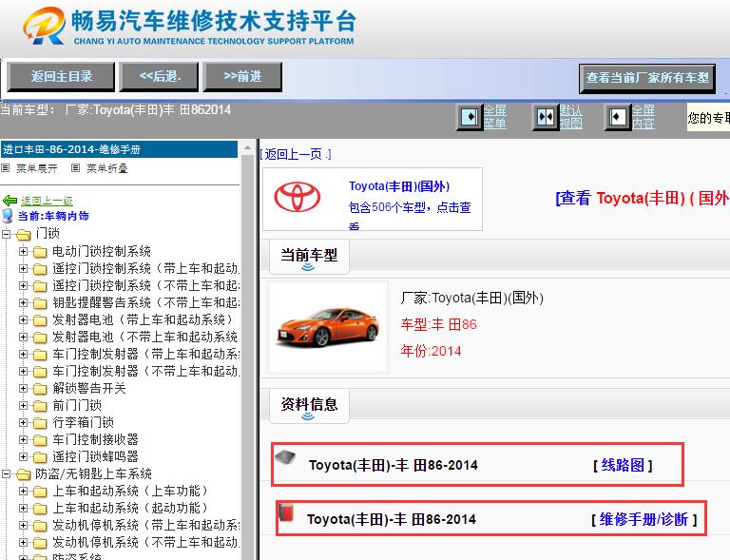Viewport: 730px width, 560px height.
Task: Open the 线路图 wiring diagram link
Action: (x=623, y=465)
